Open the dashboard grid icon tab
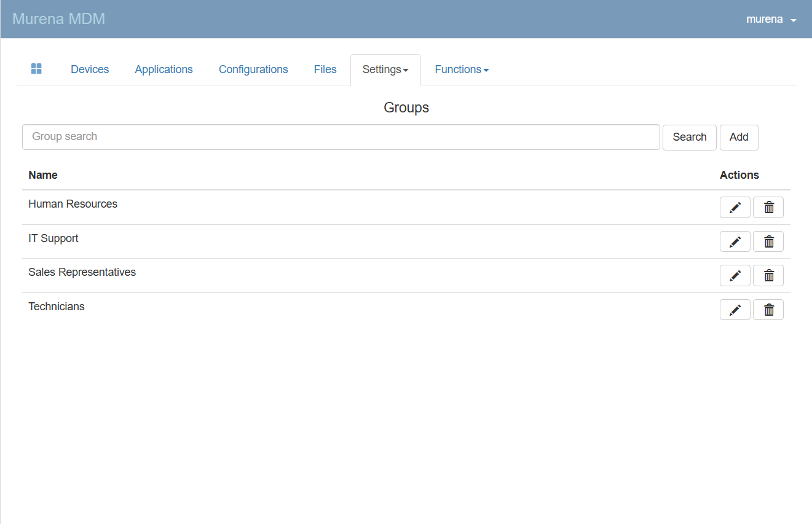This screenshot has width=812, height=524. click(x=36, y=69)
